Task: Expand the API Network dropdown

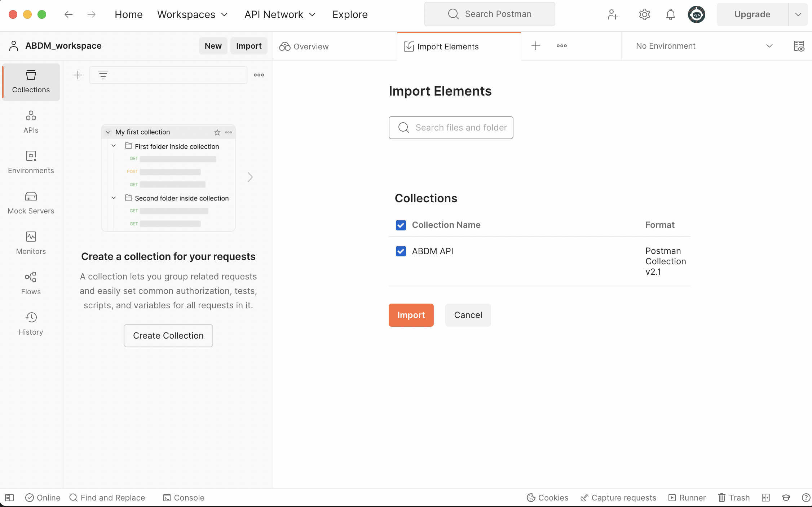Action: coord(280,14)
